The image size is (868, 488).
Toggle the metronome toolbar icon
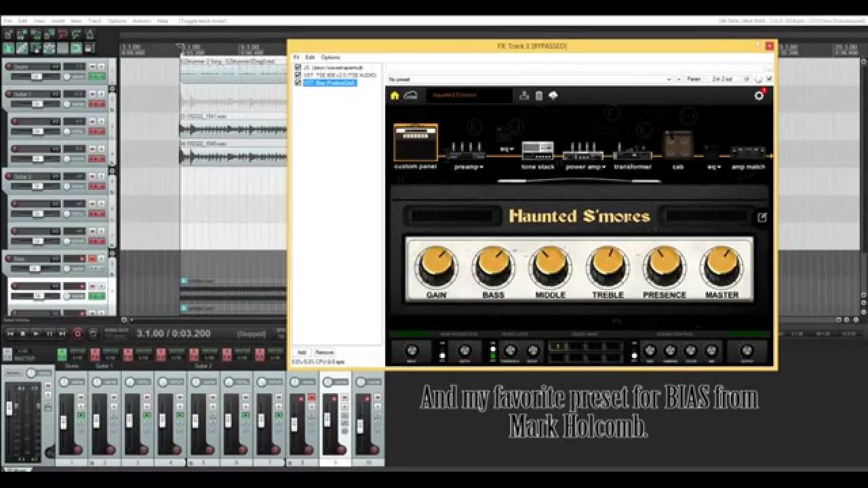tap(90, 35)
